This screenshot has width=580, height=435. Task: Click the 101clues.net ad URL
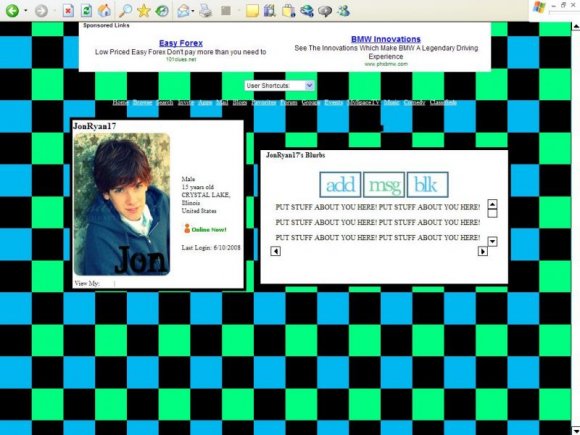181,59
